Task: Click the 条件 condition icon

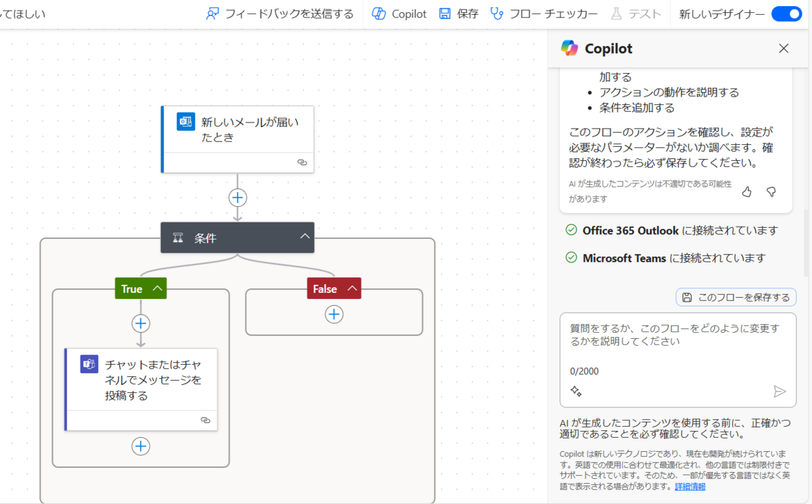Action: coord(179,238)
